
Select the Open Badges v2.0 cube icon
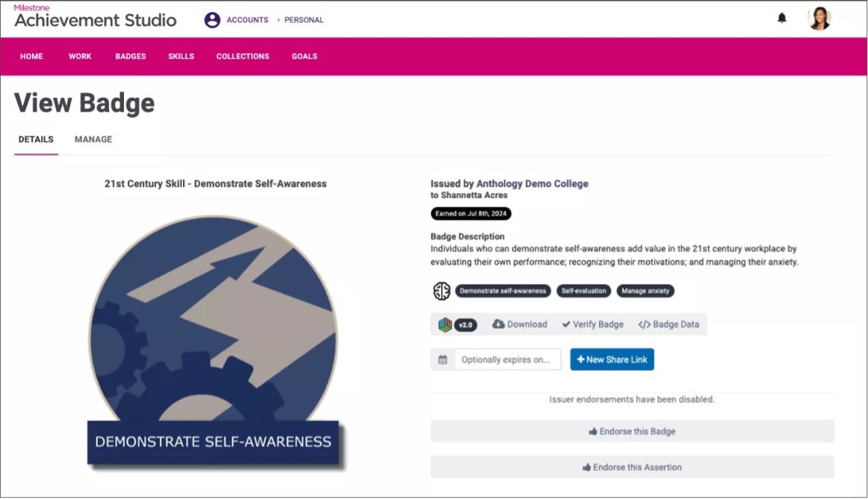[444, 324]
